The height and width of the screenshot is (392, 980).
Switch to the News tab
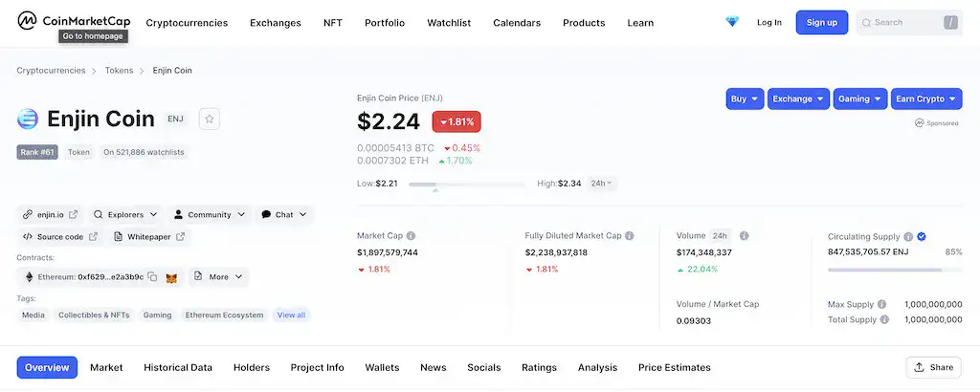434,368
